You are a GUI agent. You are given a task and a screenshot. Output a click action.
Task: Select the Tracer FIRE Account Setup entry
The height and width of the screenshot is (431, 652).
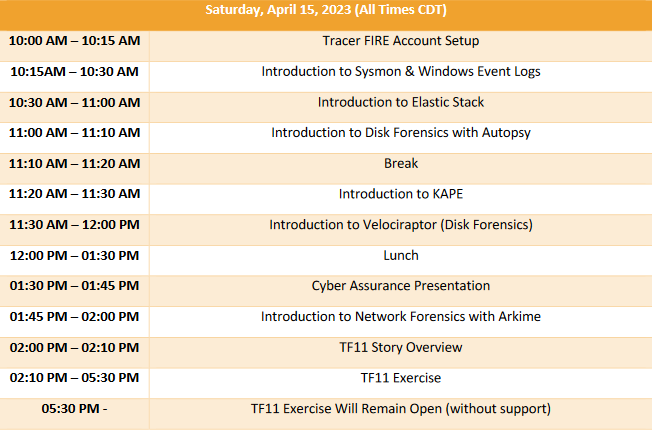400,41
